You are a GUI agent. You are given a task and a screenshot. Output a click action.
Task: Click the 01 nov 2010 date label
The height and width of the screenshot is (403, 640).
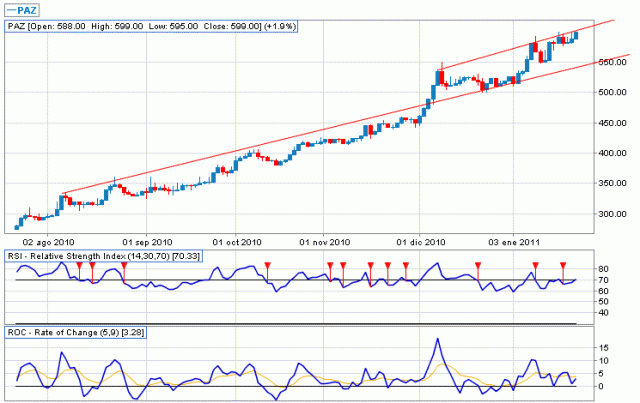[x=324, y=242]
